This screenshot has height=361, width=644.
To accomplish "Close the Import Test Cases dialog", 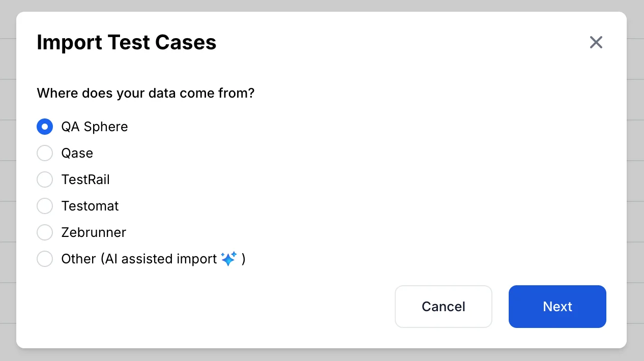I will (x=596, y=42).
